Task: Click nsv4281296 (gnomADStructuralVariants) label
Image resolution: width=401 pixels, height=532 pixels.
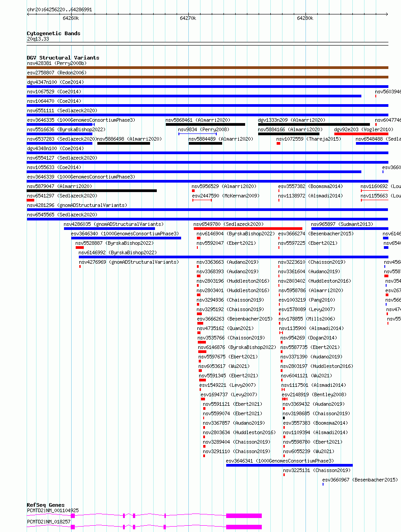Action: coord(77,206)
